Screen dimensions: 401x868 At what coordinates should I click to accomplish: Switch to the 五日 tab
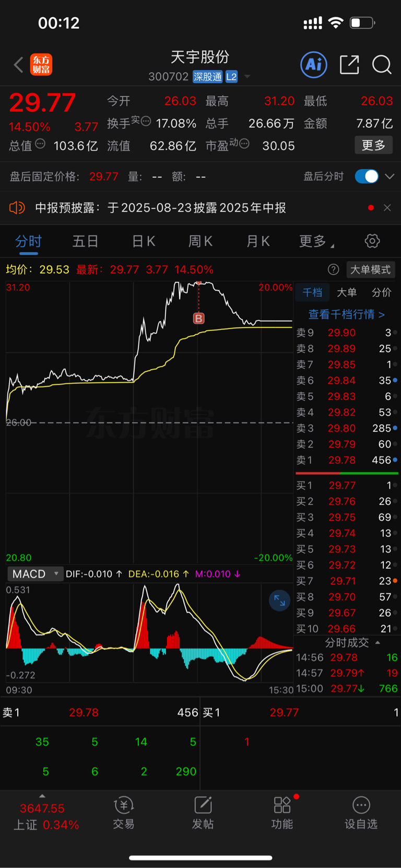click(85, 241)
